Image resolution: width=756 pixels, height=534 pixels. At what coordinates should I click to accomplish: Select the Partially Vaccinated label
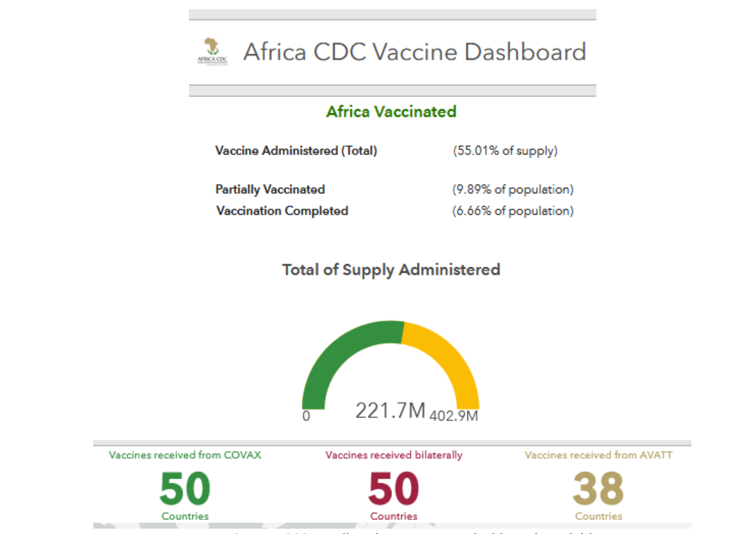pos(270,189)
